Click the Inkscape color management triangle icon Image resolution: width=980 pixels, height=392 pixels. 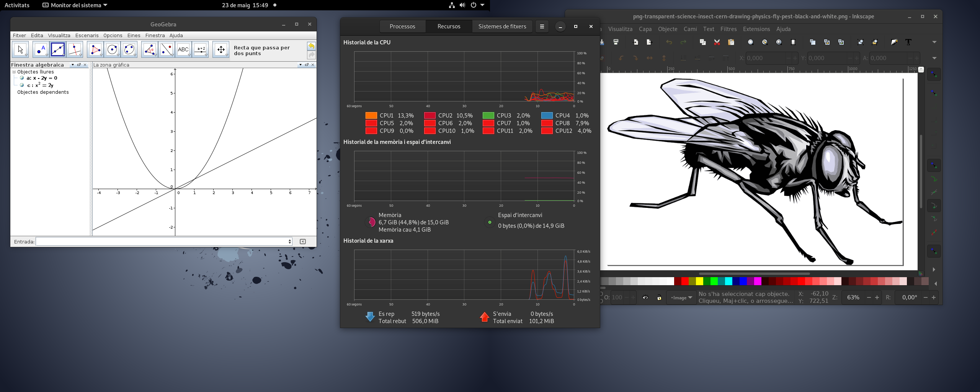(921, 274)
